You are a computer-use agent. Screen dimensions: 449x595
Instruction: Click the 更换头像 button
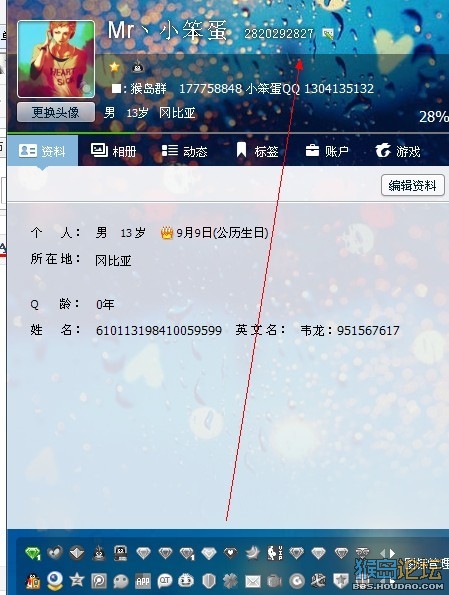click(x=56, y=112)
